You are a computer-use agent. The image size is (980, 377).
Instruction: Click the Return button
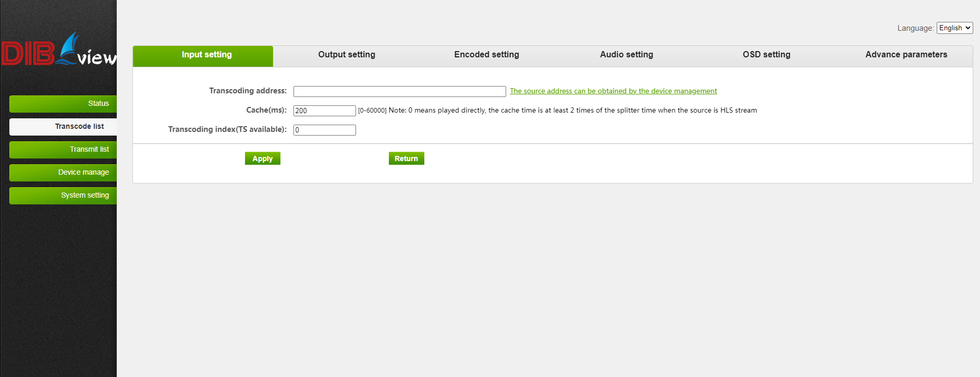tap(406, 159)
